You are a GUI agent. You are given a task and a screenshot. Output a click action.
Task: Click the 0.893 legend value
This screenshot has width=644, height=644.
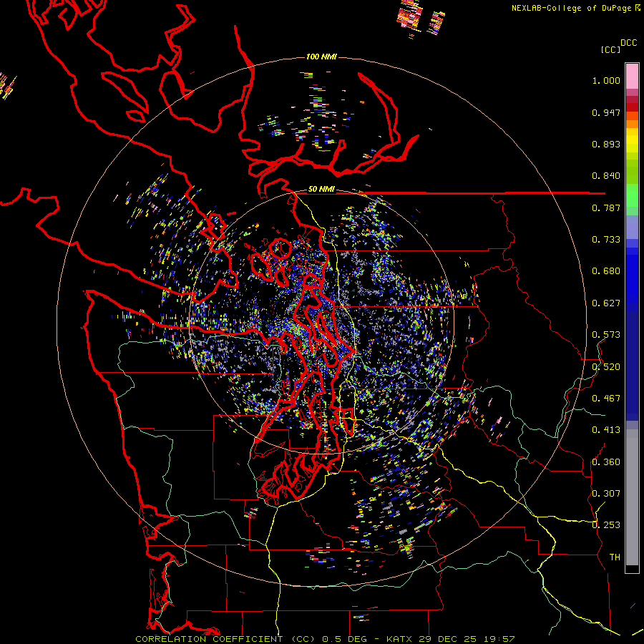(x=606, y=144)
